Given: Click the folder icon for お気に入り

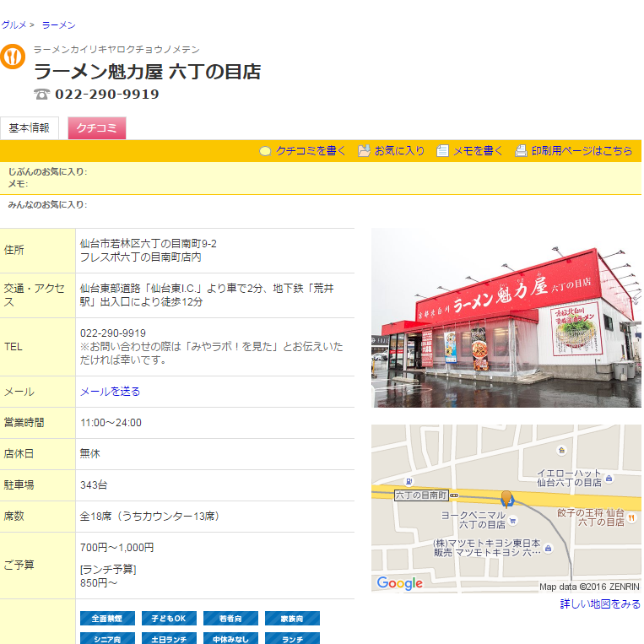Looking at the screenshot, I should [364, 151].
